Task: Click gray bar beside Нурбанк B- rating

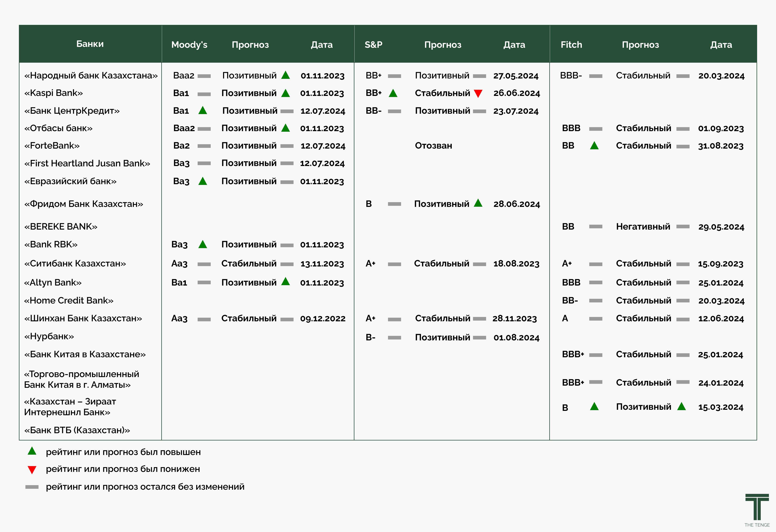Action: (394, 338)
